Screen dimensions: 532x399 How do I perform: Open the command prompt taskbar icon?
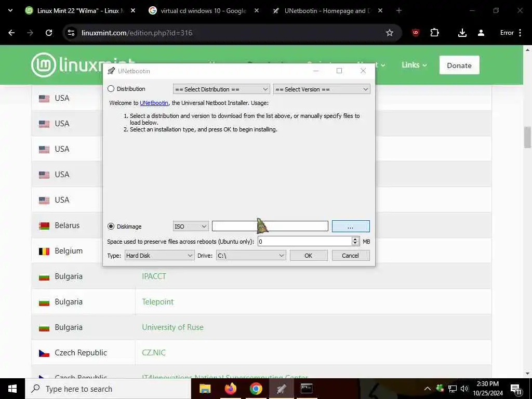coord(307,389)
